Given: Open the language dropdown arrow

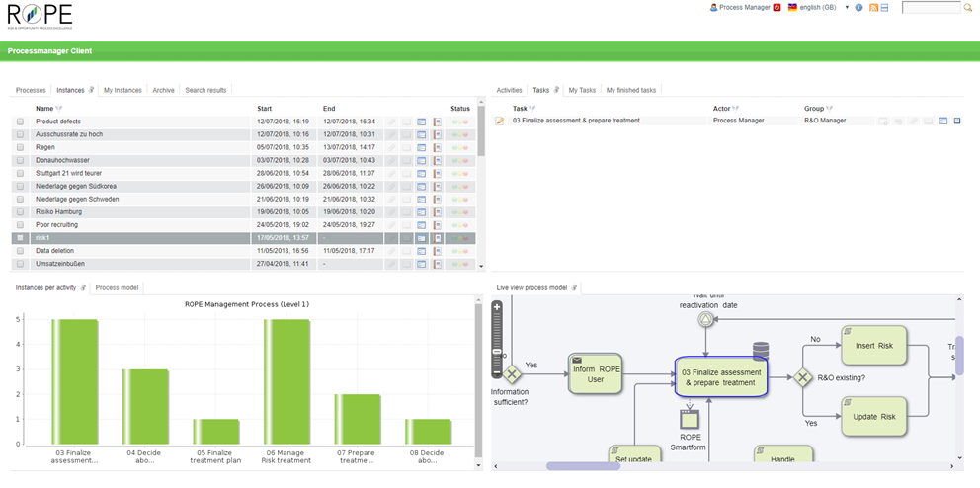Looking at the screenshot, I should click(x=847, y=8).
